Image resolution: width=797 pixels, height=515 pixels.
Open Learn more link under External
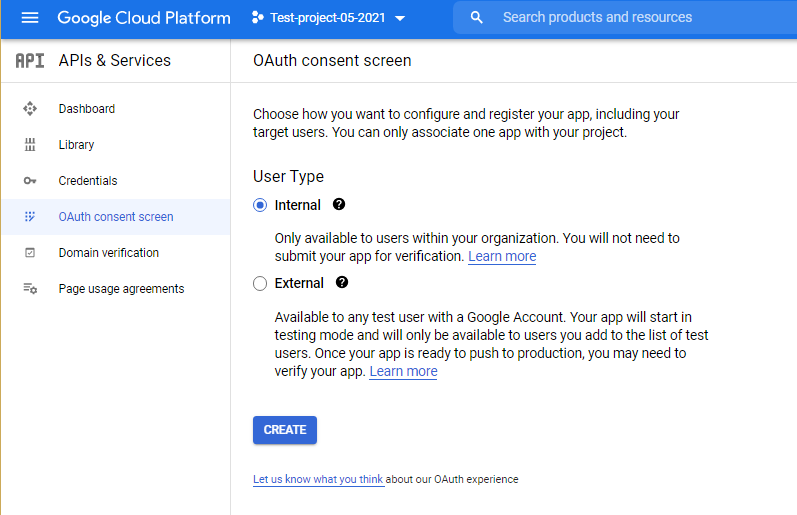pos(403,371)
